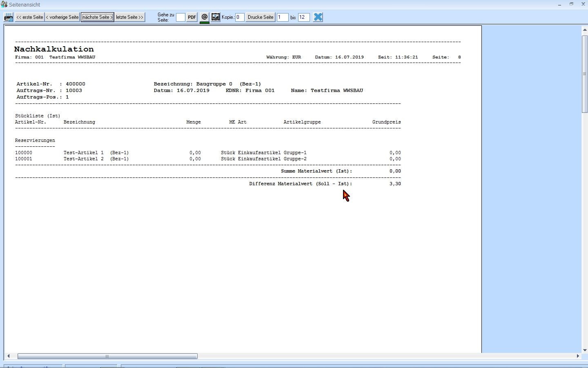
Task: Click the 'Firma: 001 Testfirma WWSBAU' header text
Action: (55, 57)
